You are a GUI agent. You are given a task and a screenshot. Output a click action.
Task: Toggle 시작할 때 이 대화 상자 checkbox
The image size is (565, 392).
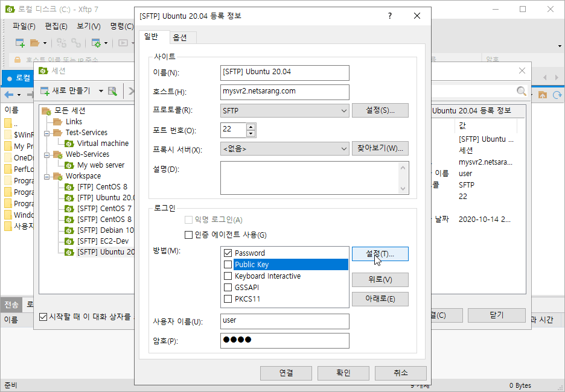tap(43, 317)
